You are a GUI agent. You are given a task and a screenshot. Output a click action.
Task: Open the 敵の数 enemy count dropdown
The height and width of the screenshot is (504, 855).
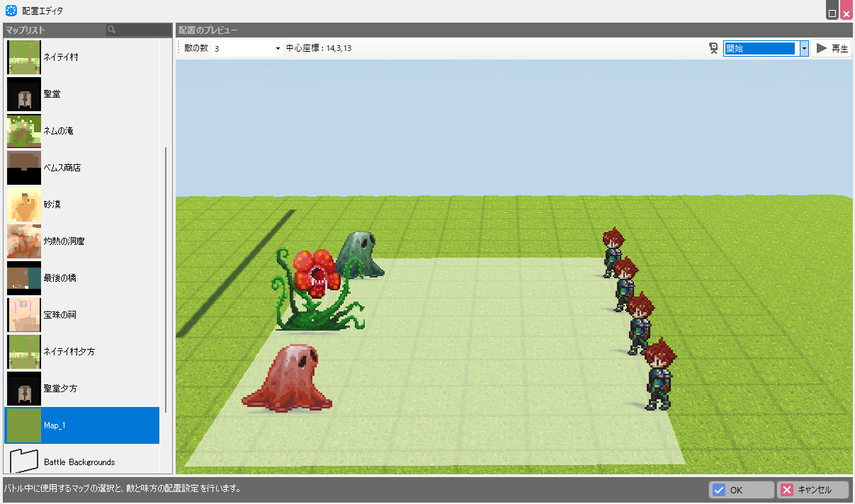coord(277,48)
